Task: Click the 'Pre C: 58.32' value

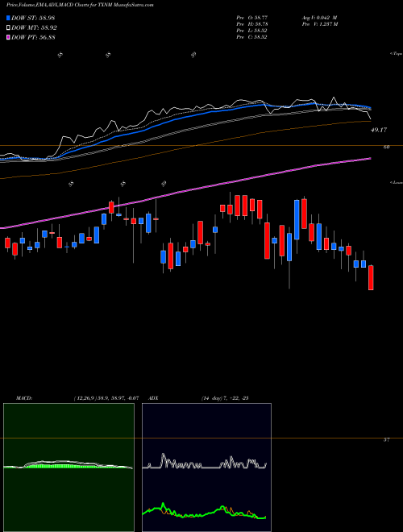Action: point(252,37)
